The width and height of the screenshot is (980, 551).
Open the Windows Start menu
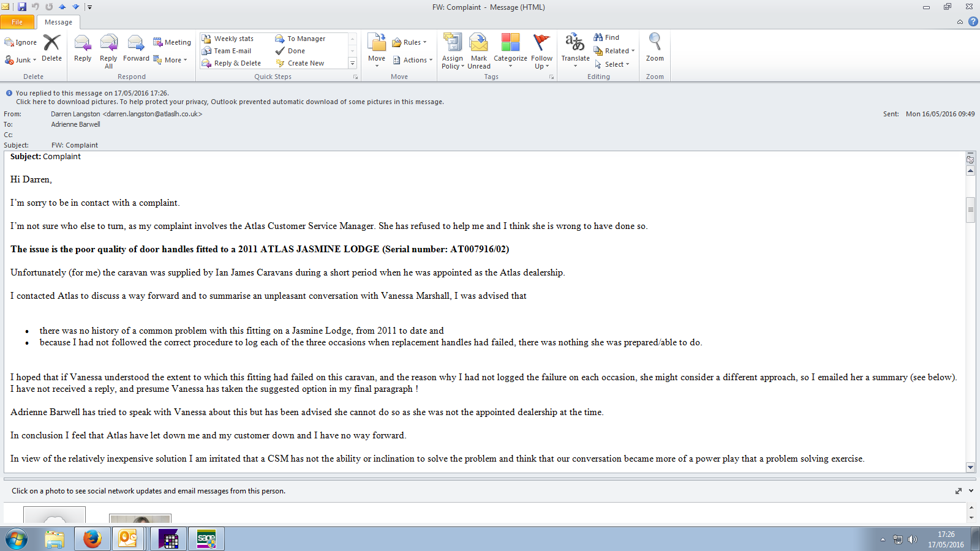click(17, 539)
